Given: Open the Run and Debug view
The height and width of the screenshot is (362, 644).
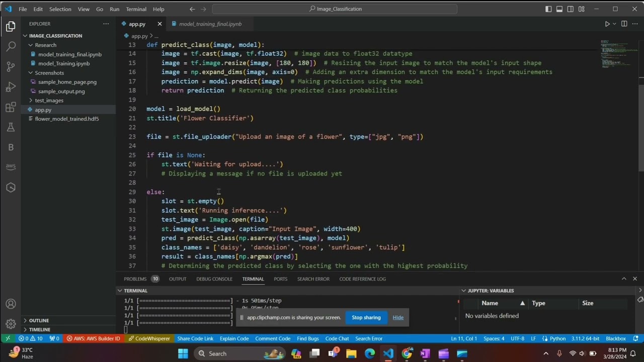Looking at the screenshot, I should pos(11,87).
